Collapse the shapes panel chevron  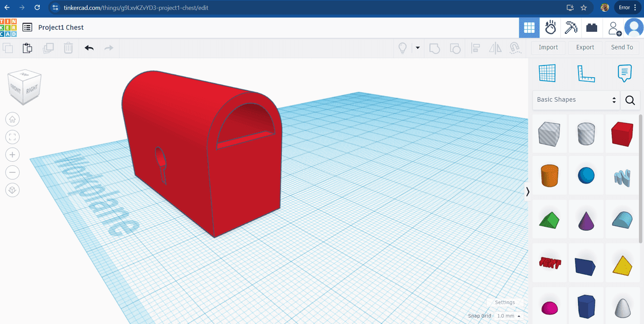pos(527,191)
